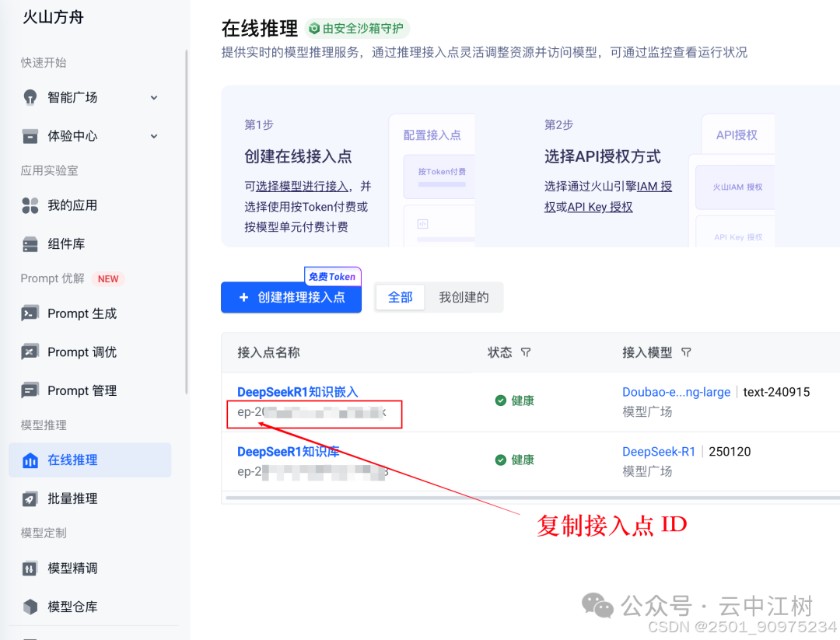
Task: Follow the 选择模型型进行接入 link
Action: pos(302,187)
